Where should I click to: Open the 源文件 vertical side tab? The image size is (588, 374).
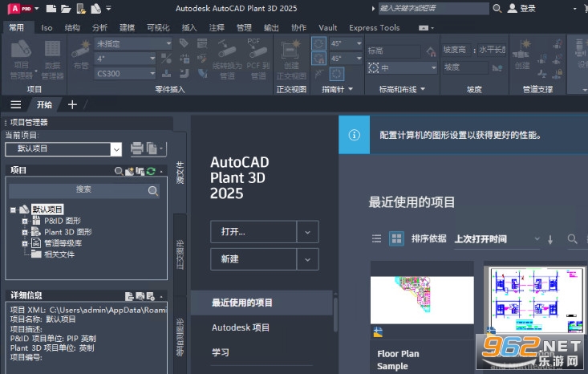pyautogui.click(x=180, y=173)
